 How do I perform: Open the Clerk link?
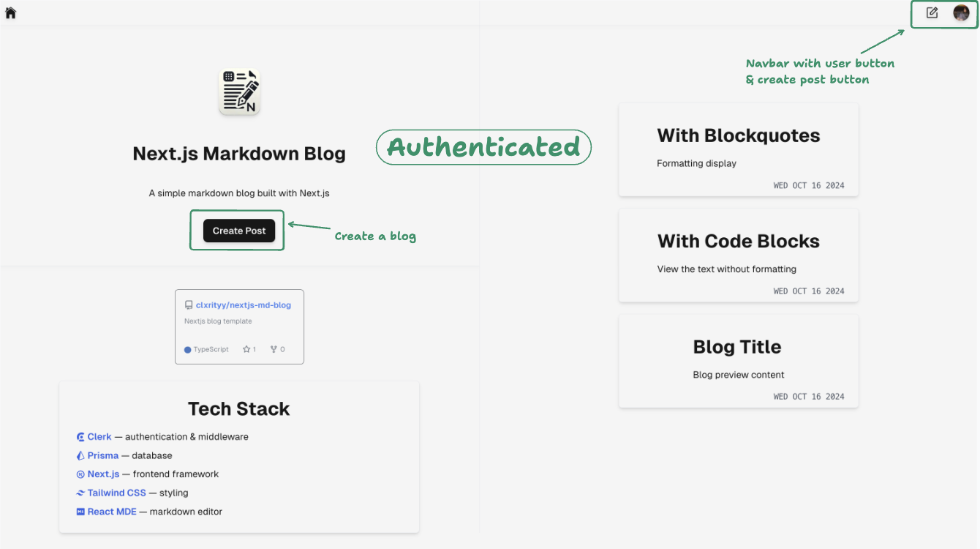click(x=99, y=437)
